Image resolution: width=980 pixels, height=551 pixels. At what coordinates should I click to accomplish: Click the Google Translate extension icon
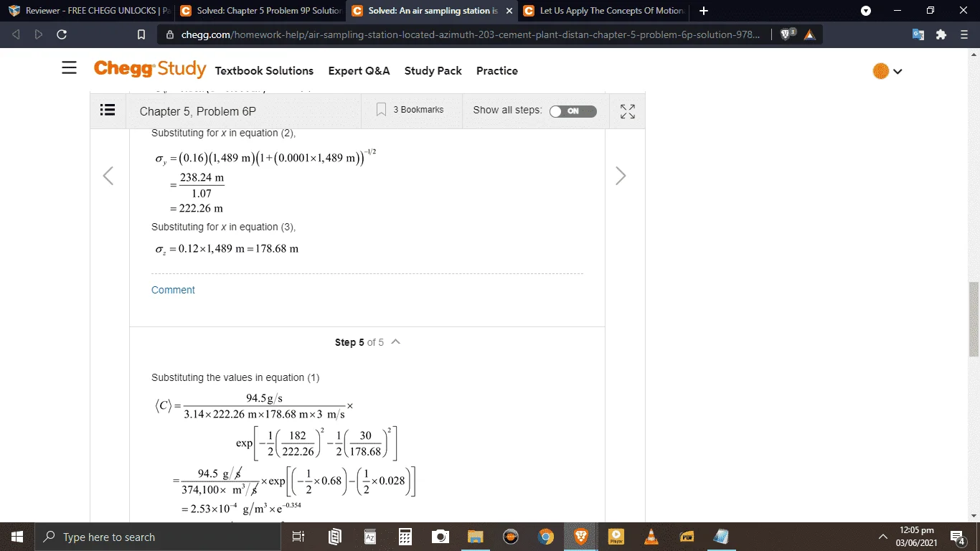pos(918,34)
